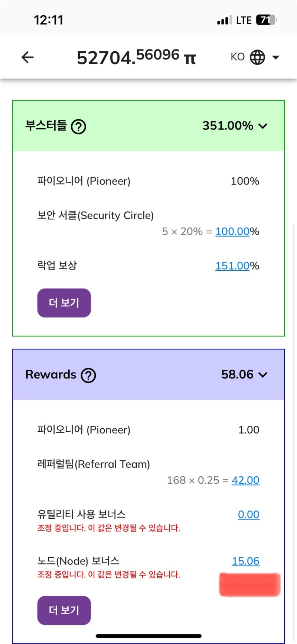Open the 100.00% Security Circle link
Image resolution: width=297 pixels, height=644 pixels.
point(232,231)
